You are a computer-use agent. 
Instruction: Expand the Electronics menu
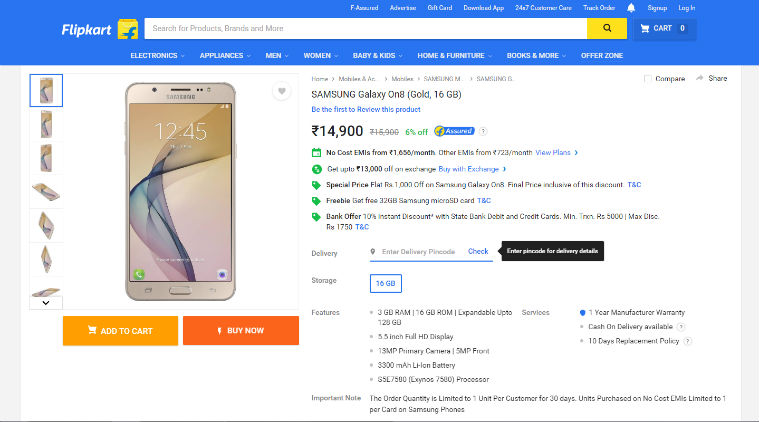pos(157,56)
